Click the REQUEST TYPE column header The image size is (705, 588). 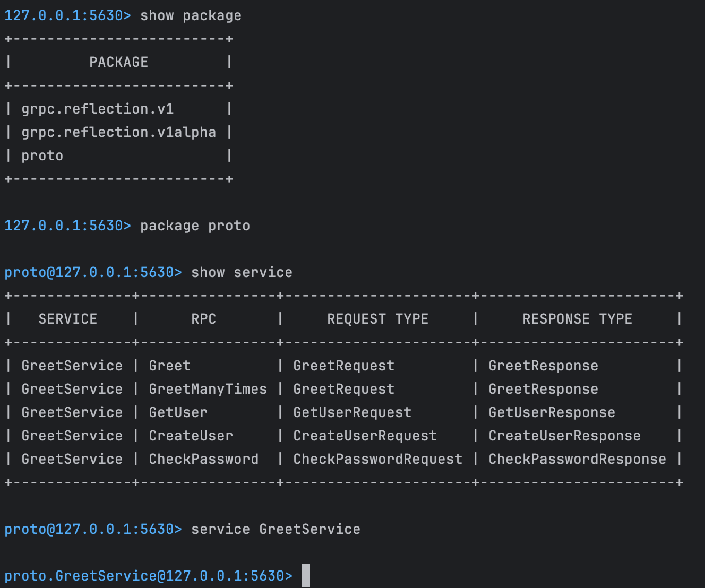coord(377,319)
